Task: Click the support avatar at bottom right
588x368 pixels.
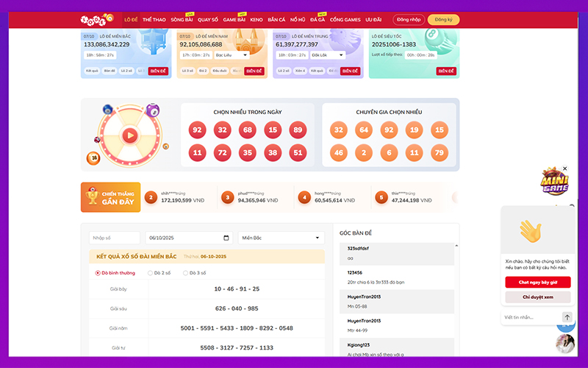Action: (x=565, y=344)
